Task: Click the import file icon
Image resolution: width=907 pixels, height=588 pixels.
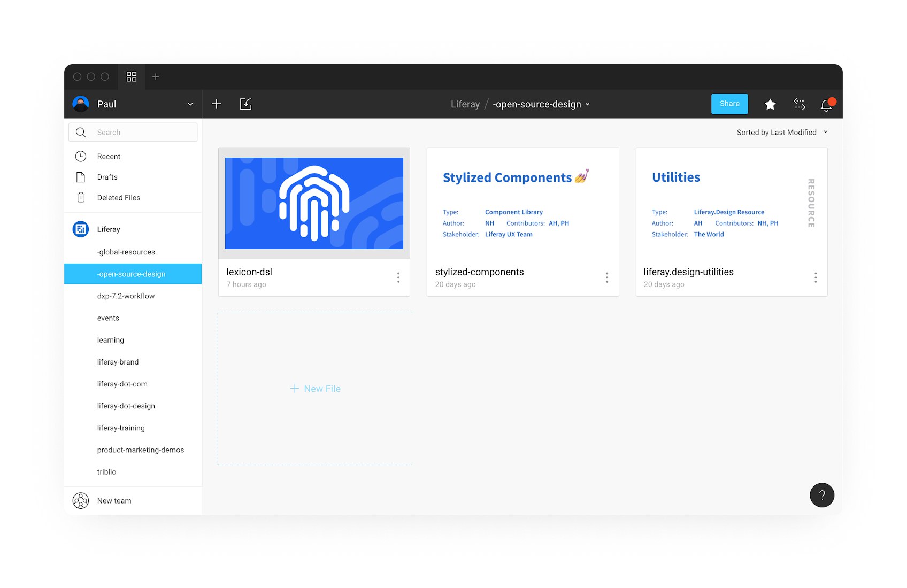Action: 246,104
